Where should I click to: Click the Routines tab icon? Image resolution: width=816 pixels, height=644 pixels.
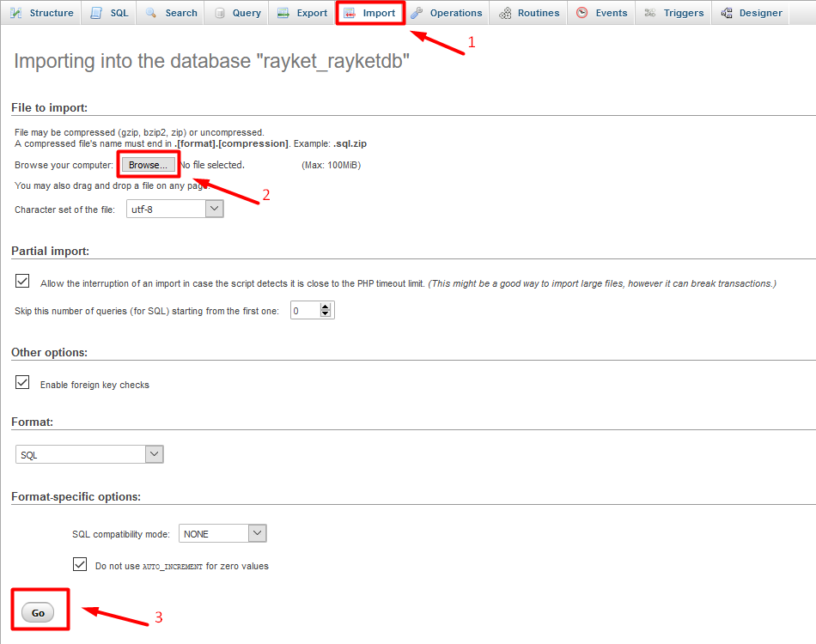click(x=504, y=13)
